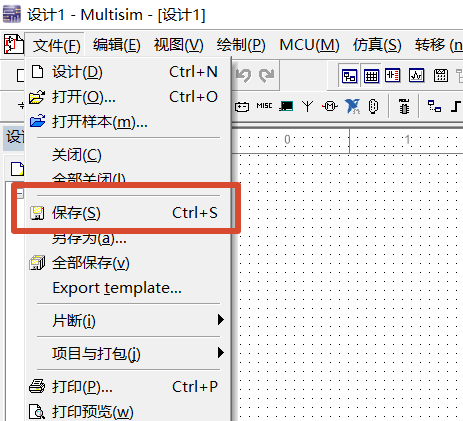Choose Export template... menu entry
The image size is (463, 421).
[x=128, y=288]
